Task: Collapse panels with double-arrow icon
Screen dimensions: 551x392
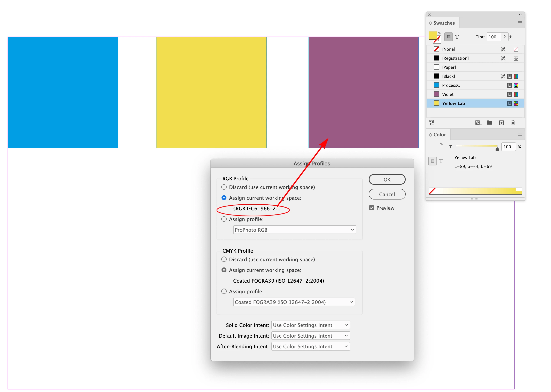Action: [520, 15]
